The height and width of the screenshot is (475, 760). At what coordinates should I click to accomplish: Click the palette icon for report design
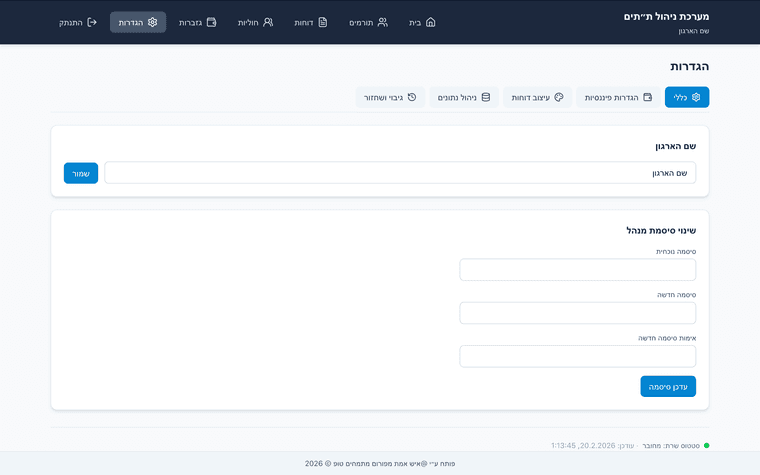point(559,97)
